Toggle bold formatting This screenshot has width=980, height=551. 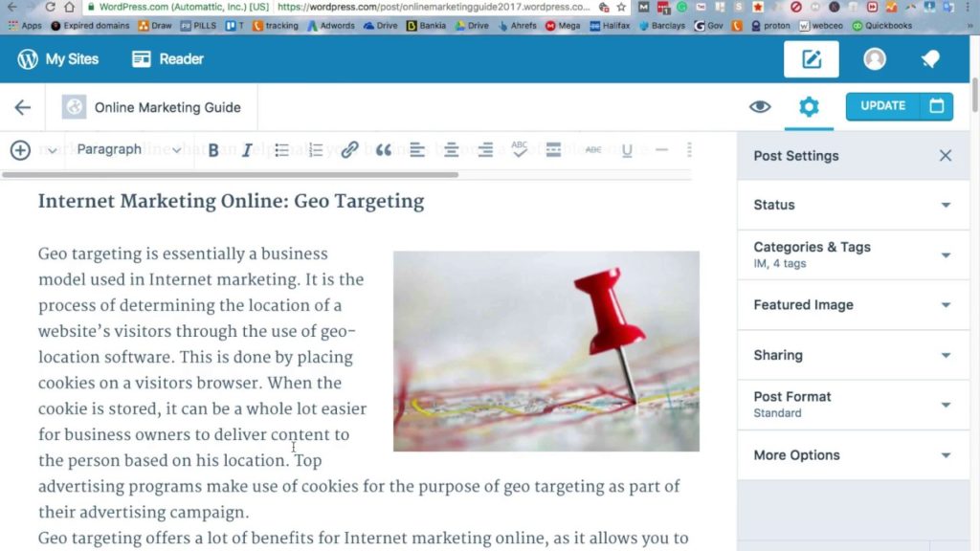point(213,150)
